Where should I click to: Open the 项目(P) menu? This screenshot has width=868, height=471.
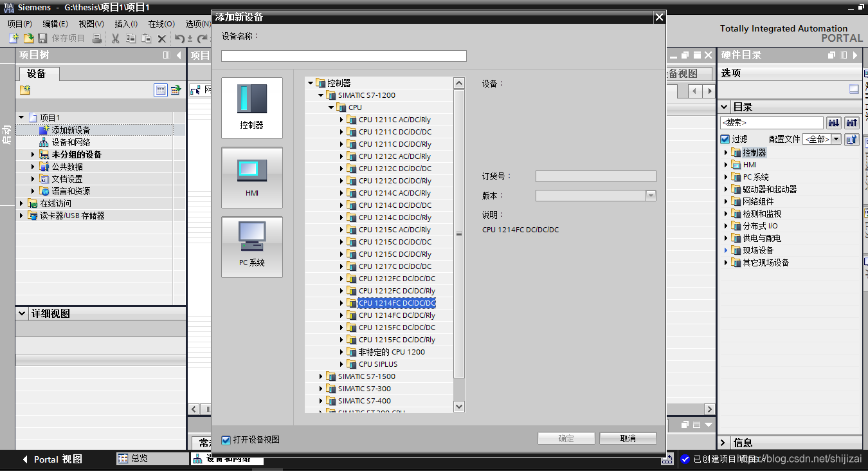click(19, 24)
